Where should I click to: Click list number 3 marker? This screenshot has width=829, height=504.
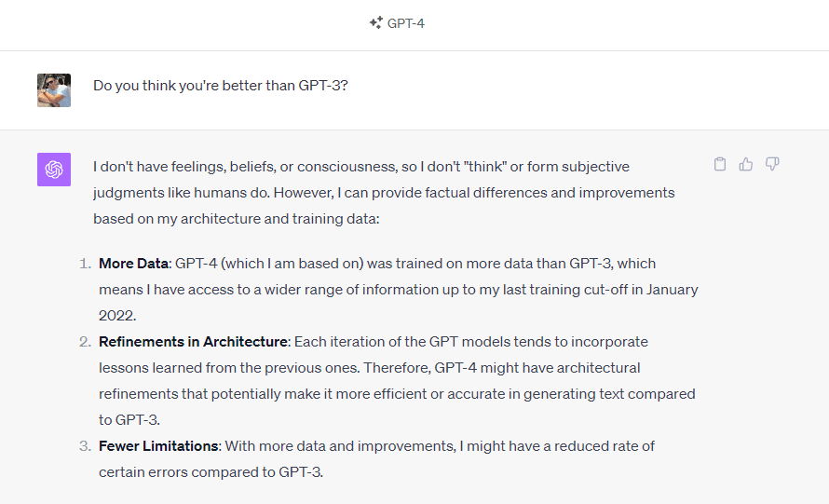(x=85, y=446)
